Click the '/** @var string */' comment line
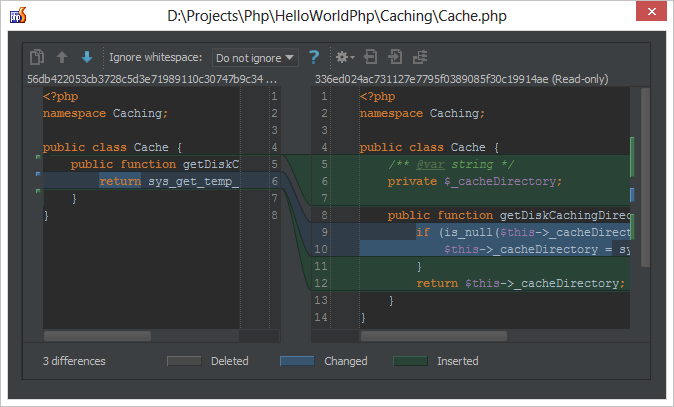The width and height of the screenshot is (674, 407). [x=451, y=164]
